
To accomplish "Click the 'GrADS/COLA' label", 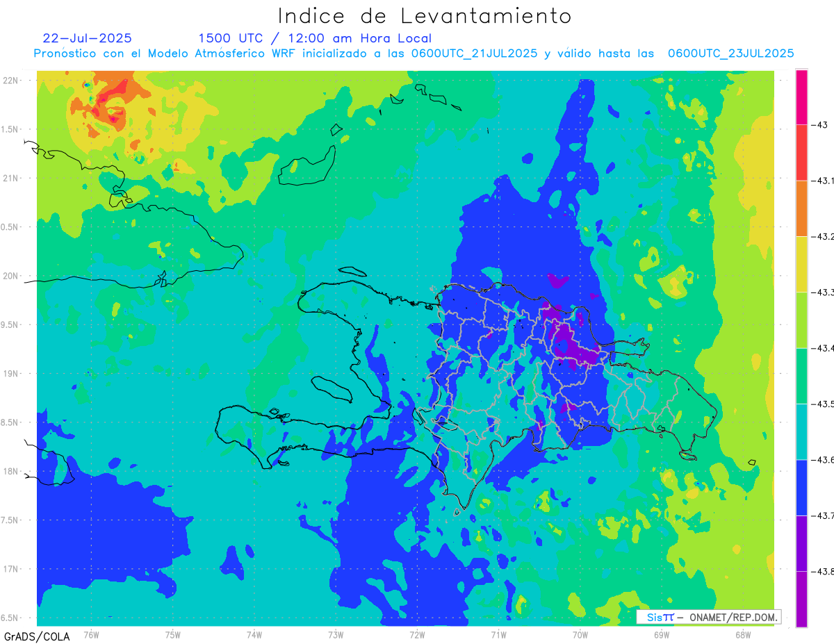I will [37, 636].
